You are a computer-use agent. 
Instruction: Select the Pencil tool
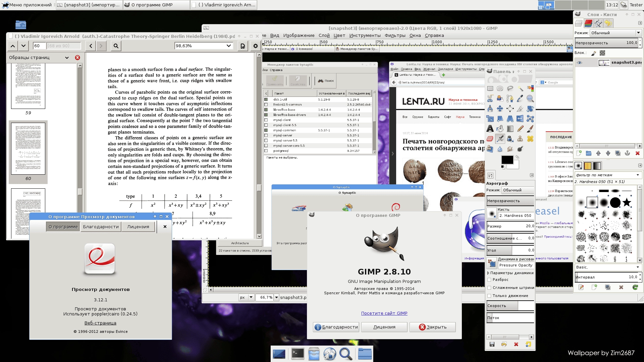pyautogui.click(x=520, y=129)
